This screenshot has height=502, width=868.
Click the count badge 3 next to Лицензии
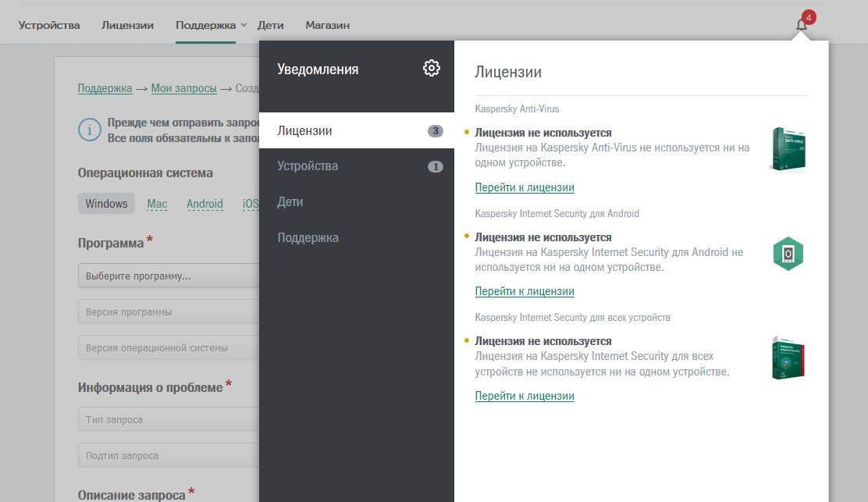[435, 131]
